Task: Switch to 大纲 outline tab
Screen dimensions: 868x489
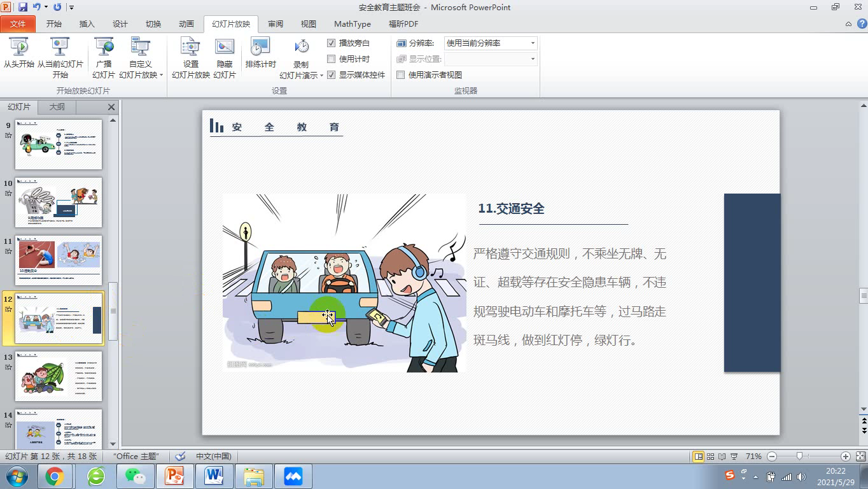Action: point(57,107)
